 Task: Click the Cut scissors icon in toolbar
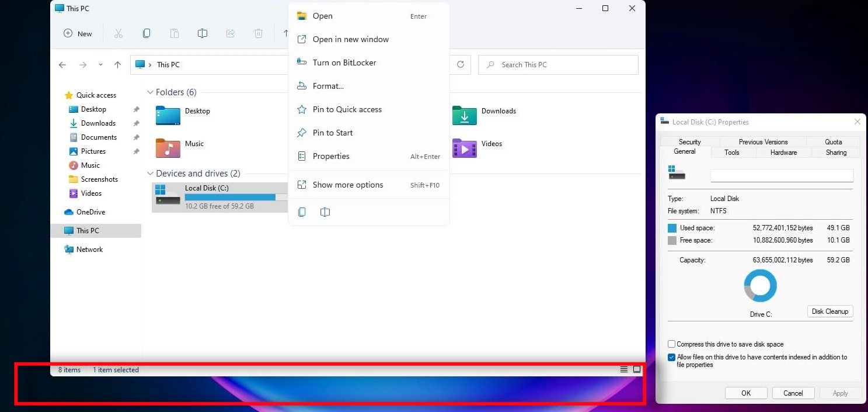pyautogui.click(x=118, y=33)
